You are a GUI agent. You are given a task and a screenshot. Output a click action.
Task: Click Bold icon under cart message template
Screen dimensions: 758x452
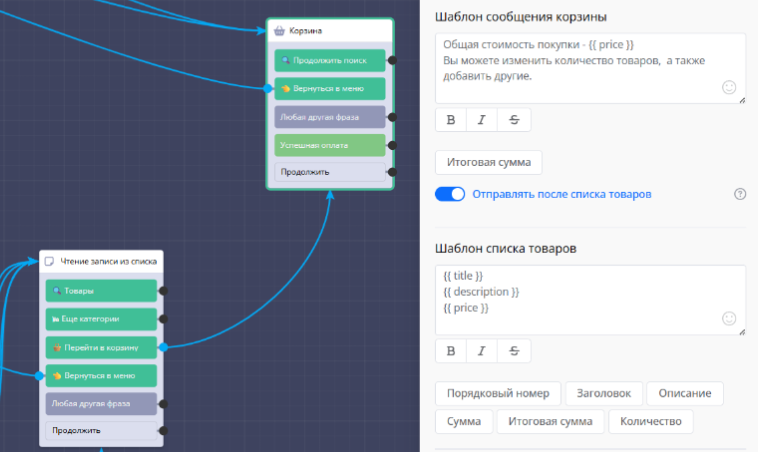pos(451,120)
